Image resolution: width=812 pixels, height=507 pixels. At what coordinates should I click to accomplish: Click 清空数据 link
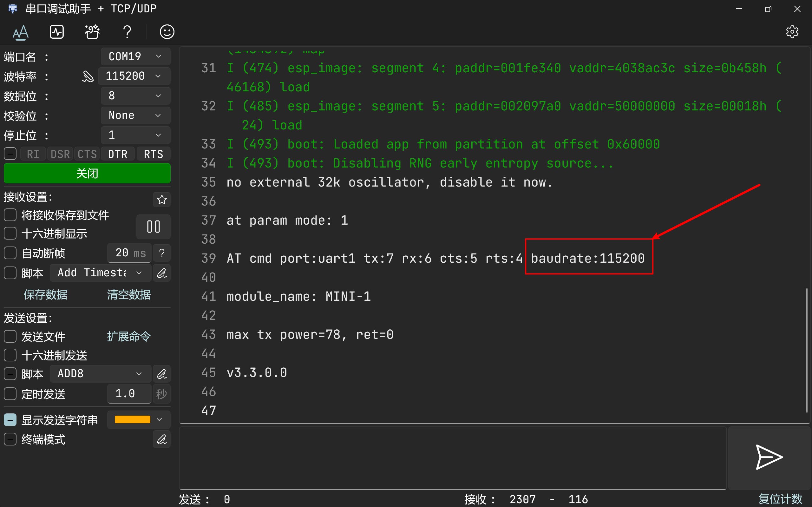point(129,295)
